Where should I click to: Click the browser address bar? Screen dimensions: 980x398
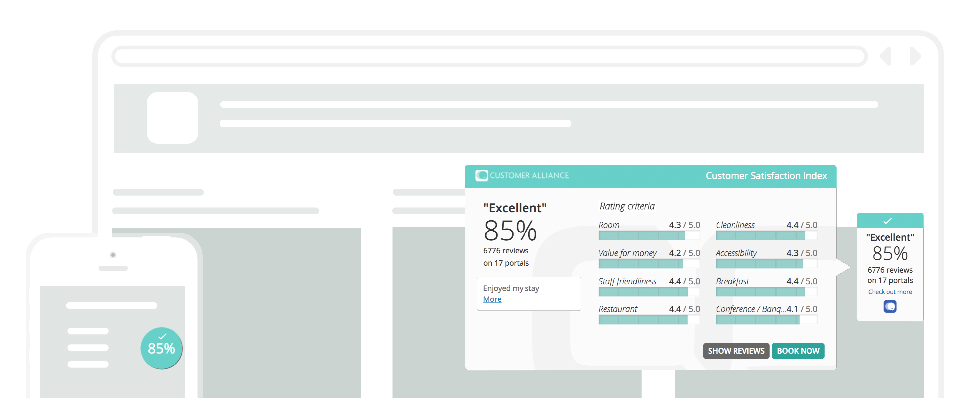pyautogui.click(x=489, y=56)
